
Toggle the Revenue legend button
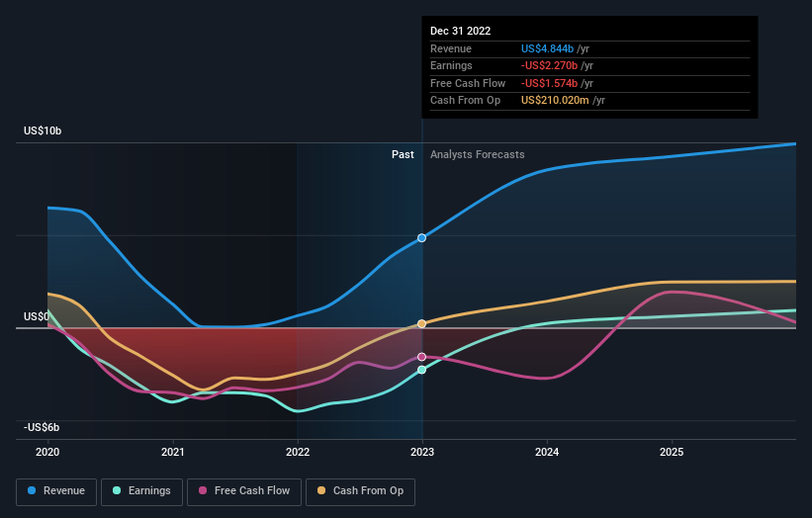click(56, 491)
